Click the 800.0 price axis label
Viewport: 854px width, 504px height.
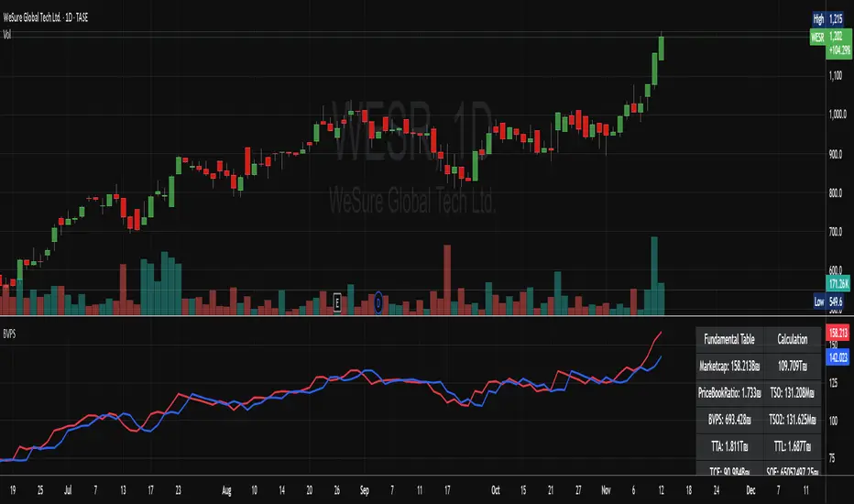836,192
